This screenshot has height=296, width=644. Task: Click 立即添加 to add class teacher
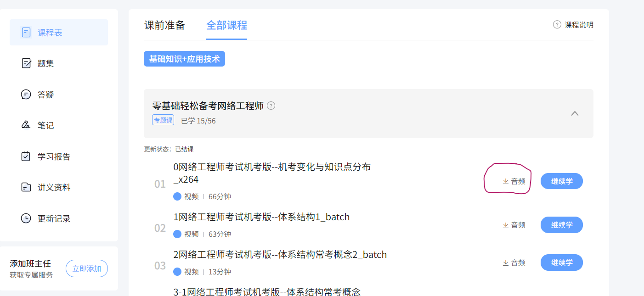point(87,268)
